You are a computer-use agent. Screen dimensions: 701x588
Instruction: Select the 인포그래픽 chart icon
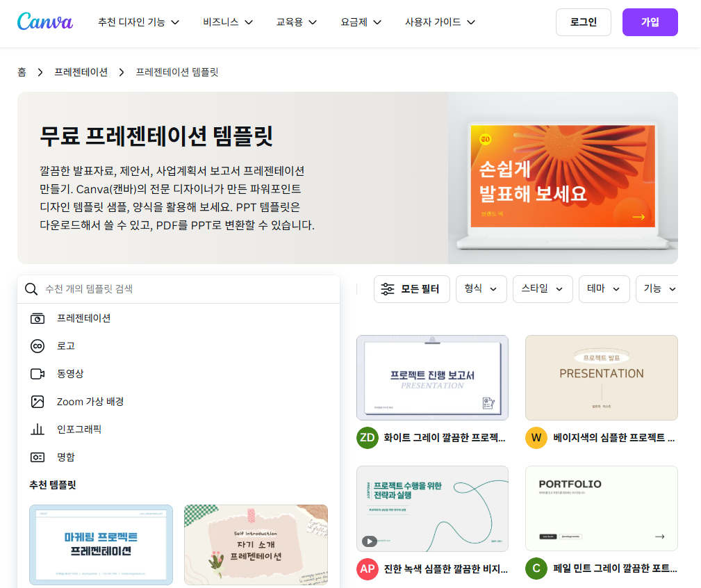tap(38, 430)
